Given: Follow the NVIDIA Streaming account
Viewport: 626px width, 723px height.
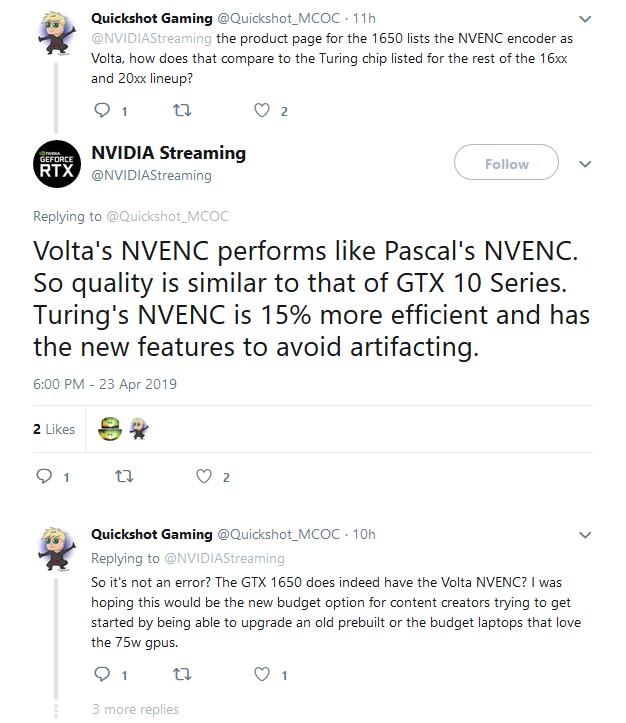Looking at the screenshot, I should (506, 164).
